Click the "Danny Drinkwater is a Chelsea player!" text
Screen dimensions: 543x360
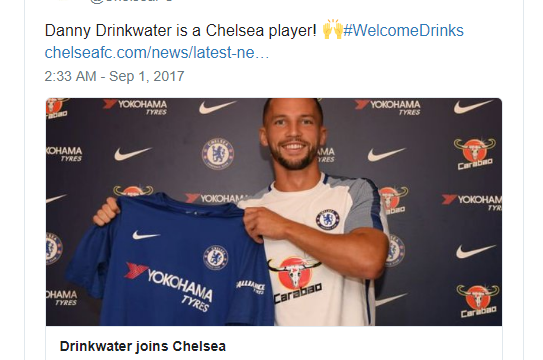(180, 30)
